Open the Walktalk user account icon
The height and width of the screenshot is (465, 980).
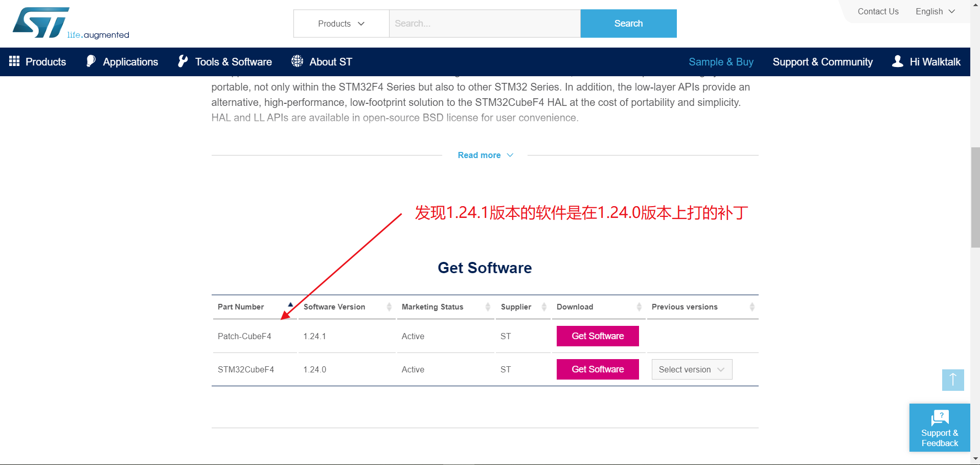pyautogui.click(x=898, y=61)
